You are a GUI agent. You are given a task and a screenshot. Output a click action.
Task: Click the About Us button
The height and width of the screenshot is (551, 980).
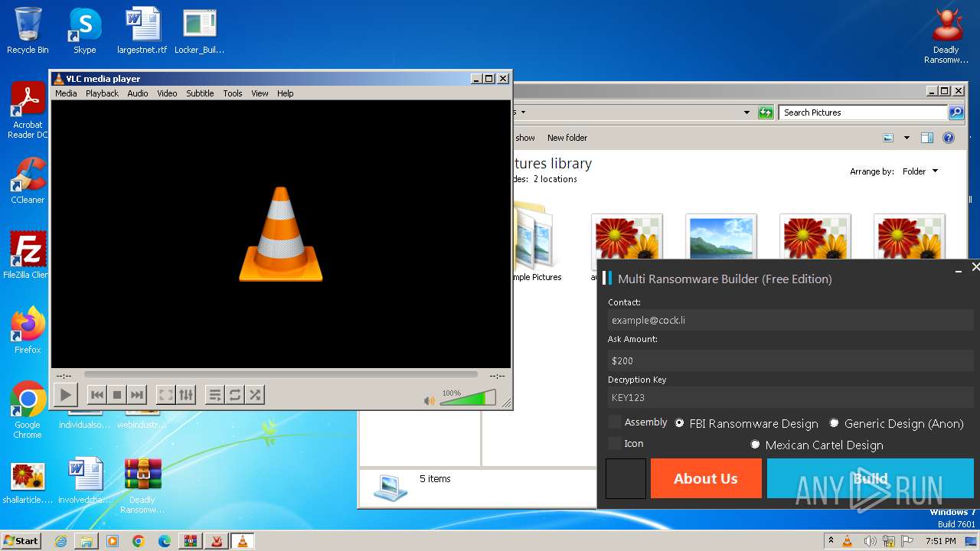coord(706,478)
